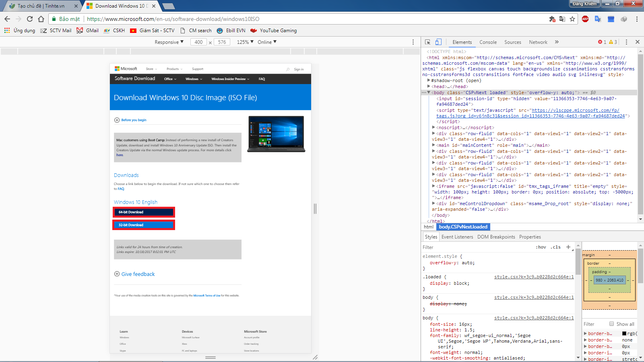Activate inspect element picker icon
This screenshot has height=362, width=644.
point(427,42)
